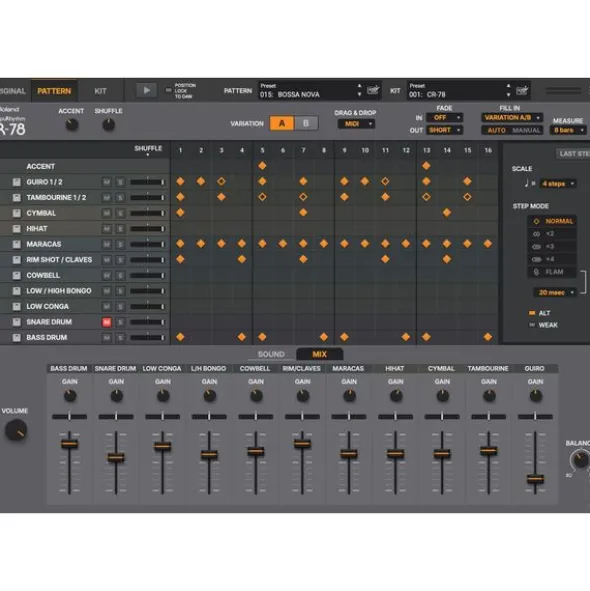The image size is (590, 591).
Task: Toggle the ALT step option
Action: (532, 313)
